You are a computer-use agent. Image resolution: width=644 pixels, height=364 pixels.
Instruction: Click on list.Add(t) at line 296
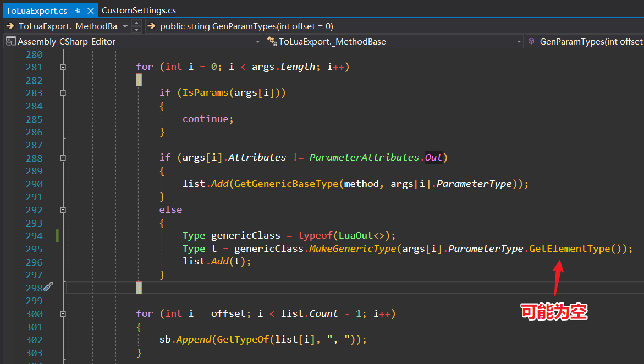coord(214,261)
